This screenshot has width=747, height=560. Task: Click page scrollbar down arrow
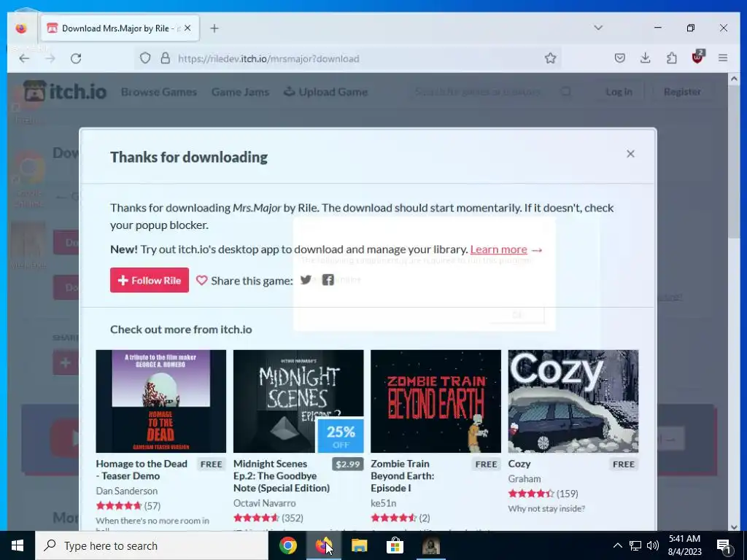point(734,526)
